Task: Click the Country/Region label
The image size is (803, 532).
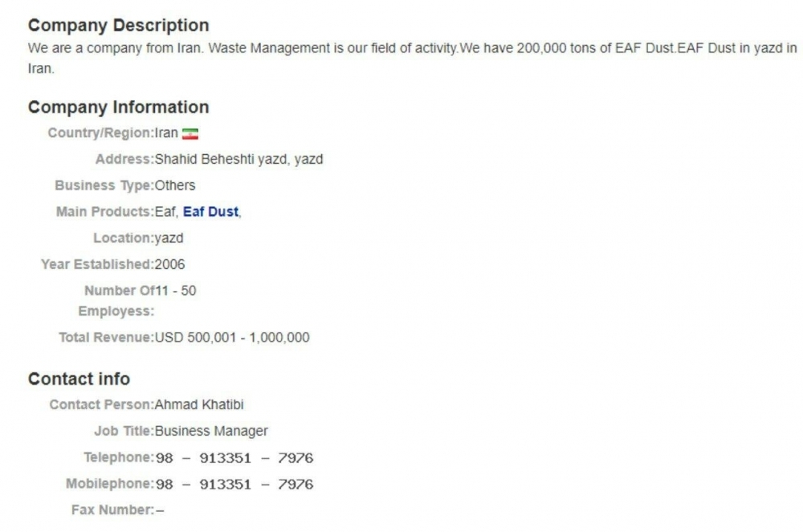Action: (x=101, y=133)
